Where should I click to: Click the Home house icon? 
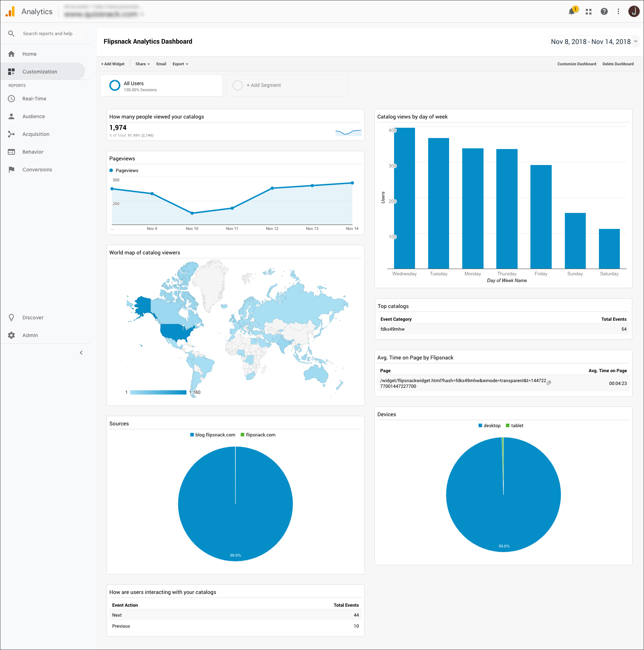11,54
